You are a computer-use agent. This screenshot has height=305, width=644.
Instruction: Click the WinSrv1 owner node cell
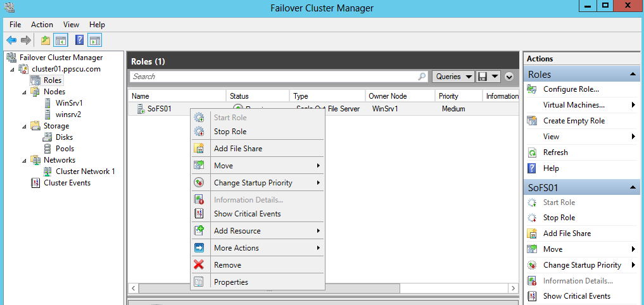[385, 109]
